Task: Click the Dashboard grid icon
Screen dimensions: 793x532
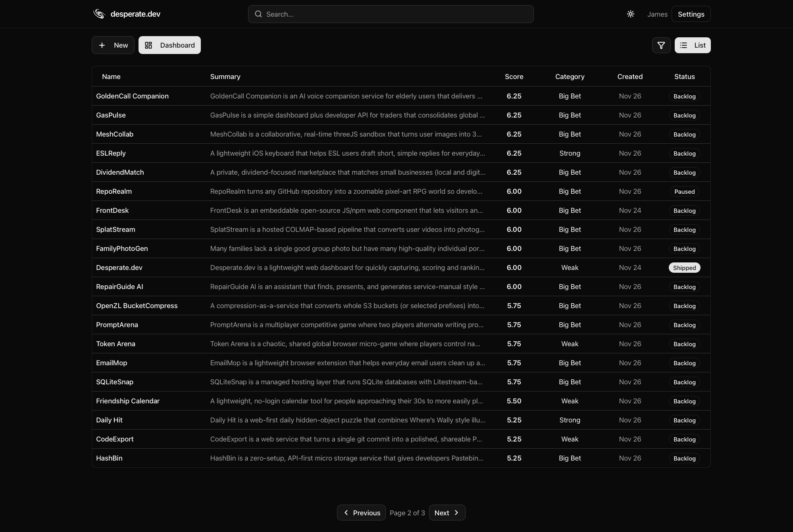Action: tap(149, 45)
